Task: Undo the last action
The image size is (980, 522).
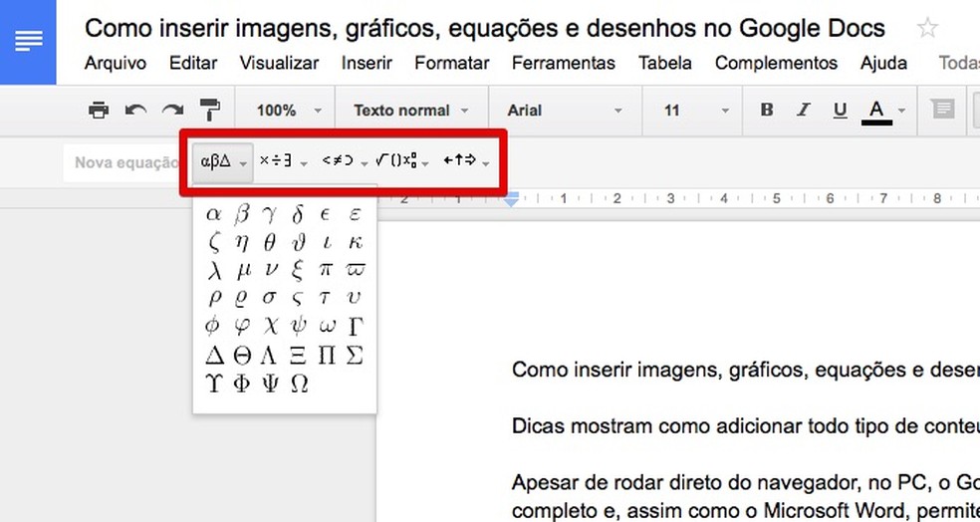Action: click(x=135, y=110)
